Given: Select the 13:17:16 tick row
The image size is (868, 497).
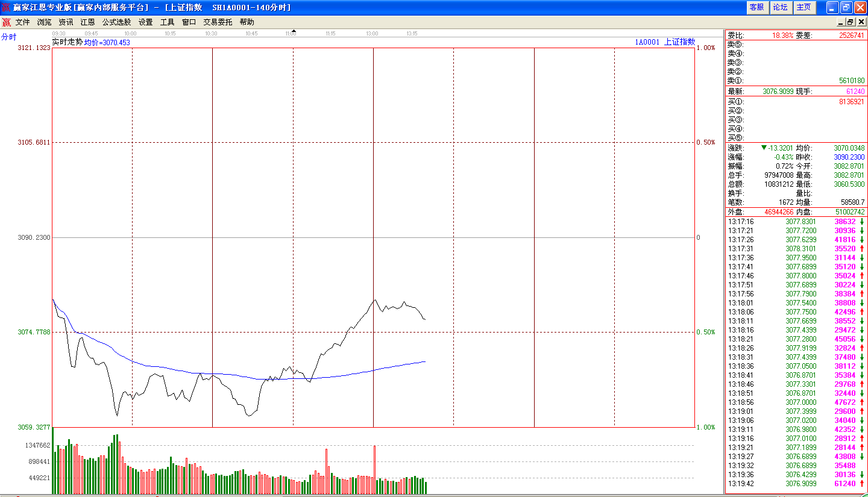Looking at the screenshot, I should point(796,222).
